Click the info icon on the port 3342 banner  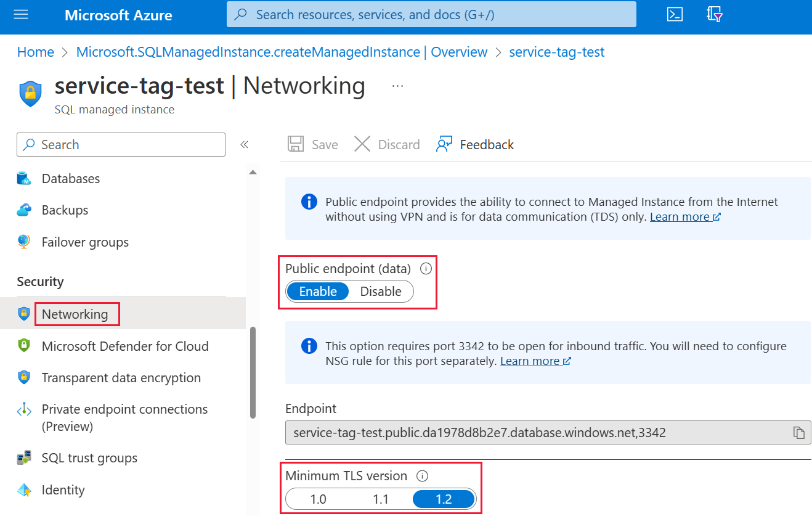point(309,346)
